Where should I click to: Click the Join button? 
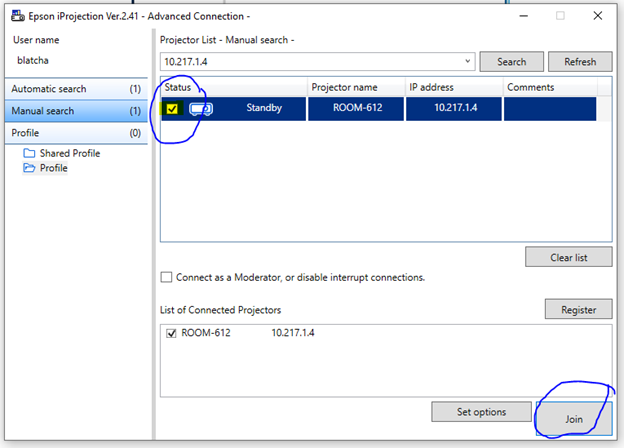[574, 419]
